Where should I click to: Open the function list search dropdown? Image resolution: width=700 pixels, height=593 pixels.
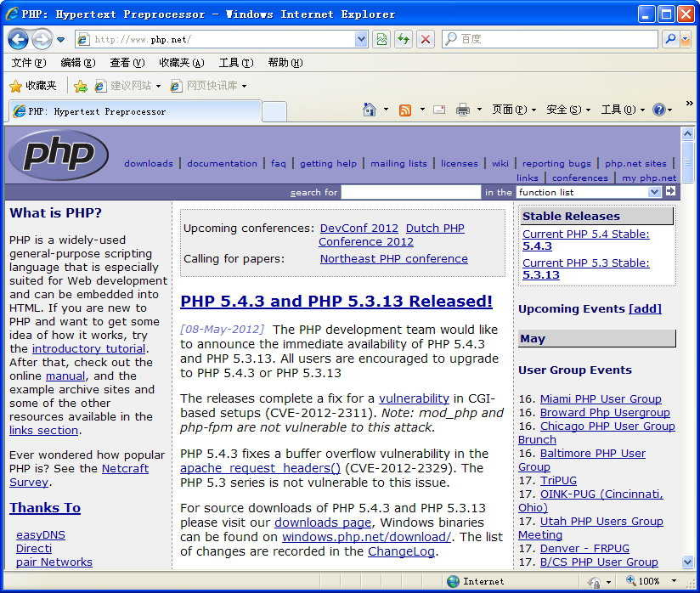tap(589, 192)
